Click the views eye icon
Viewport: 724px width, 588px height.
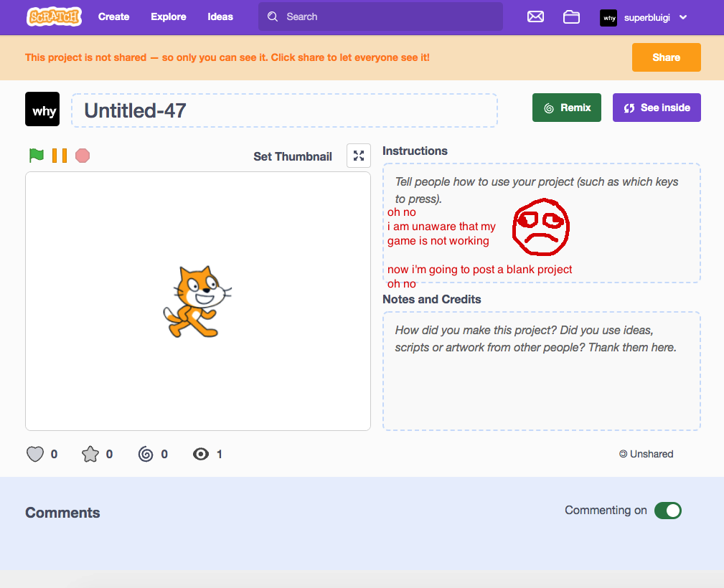tap(201, 454)
